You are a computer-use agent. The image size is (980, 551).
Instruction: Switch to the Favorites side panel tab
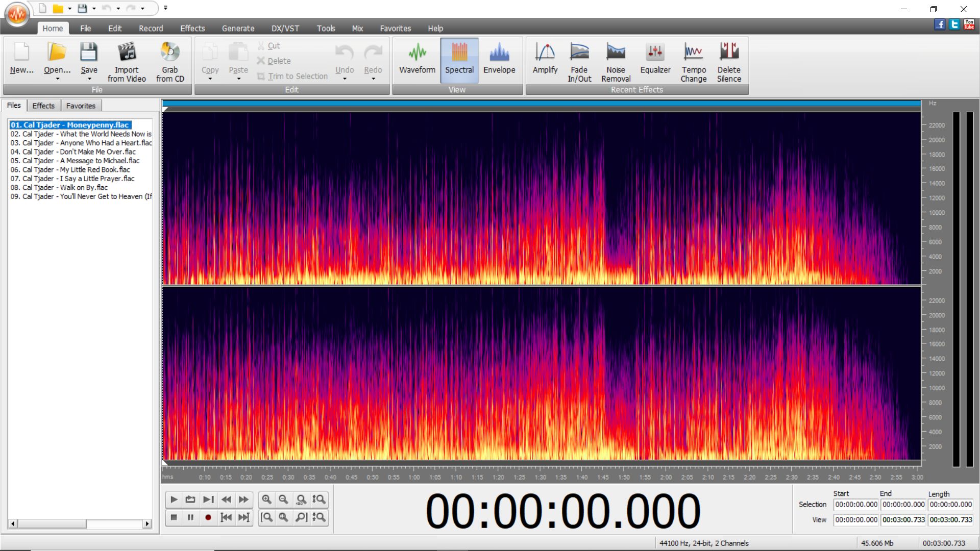pos(81,106)
